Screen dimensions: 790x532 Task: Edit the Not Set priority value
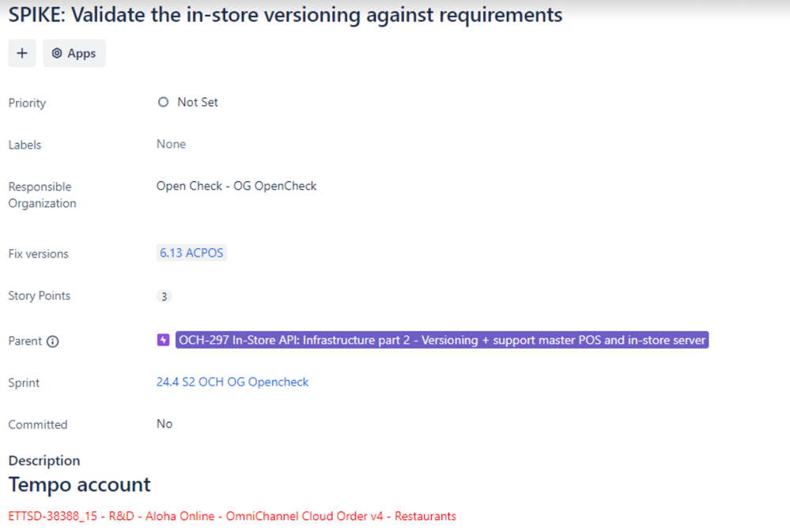[198, 102]
